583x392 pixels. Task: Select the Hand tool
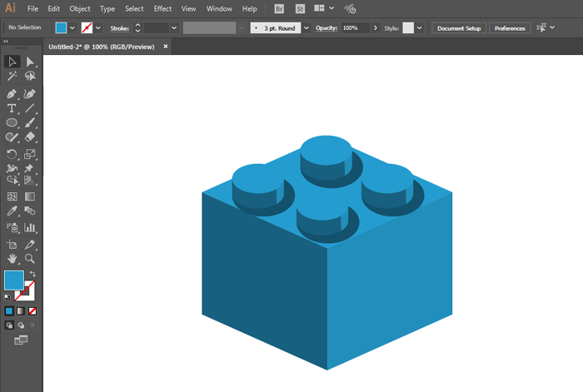pyautogui.click(x=12, y=259)
